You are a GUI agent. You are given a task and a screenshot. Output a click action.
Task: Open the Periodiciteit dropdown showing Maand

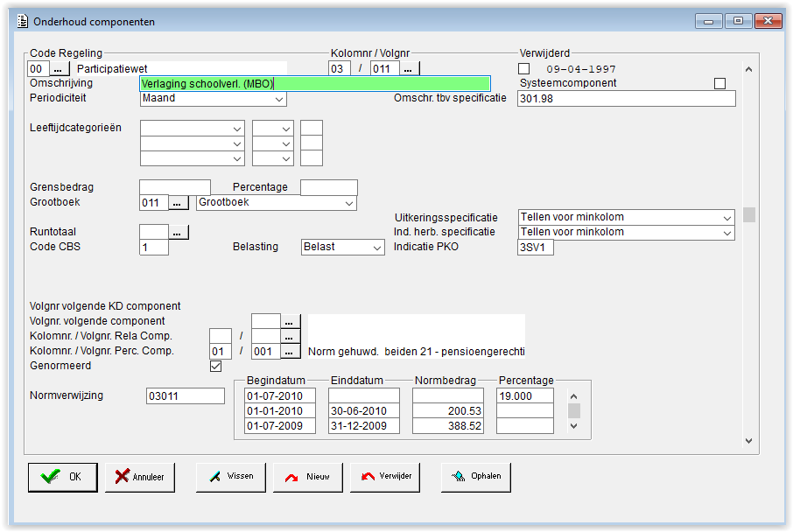coord(214,99)
